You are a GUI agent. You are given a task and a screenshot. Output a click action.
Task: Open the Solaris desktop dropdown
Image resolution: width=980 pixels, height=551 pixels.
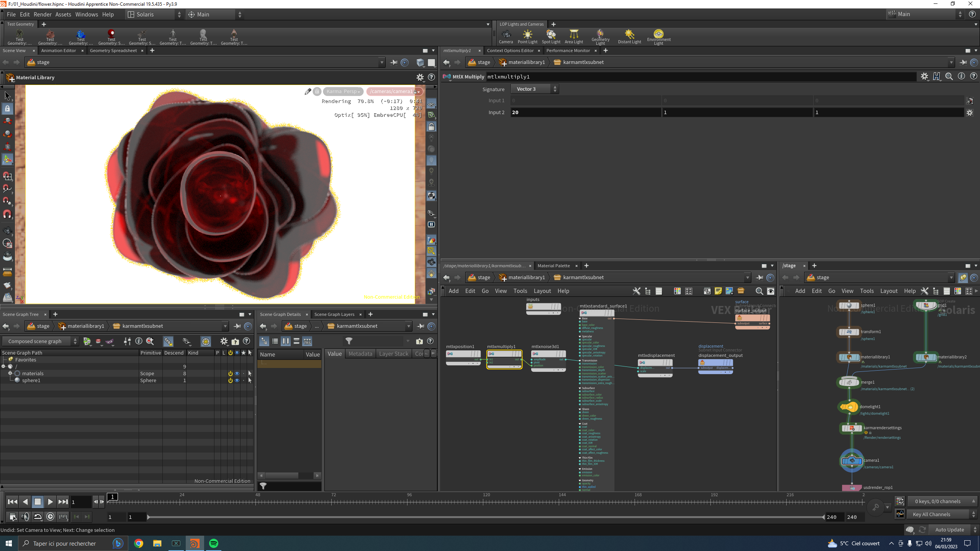154,15
